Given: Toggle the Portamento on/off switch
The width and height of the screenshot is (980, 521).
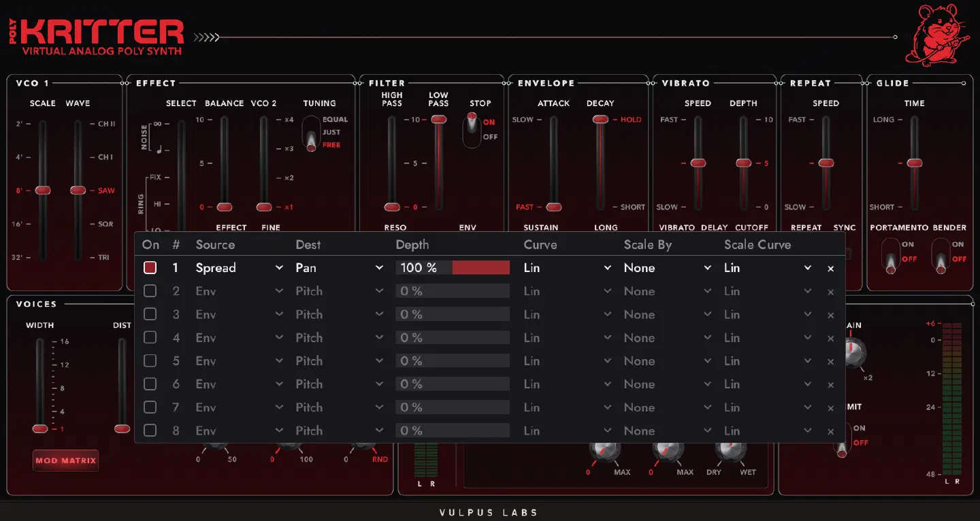Looking at the screenshot, I should [x=890, y=256].
